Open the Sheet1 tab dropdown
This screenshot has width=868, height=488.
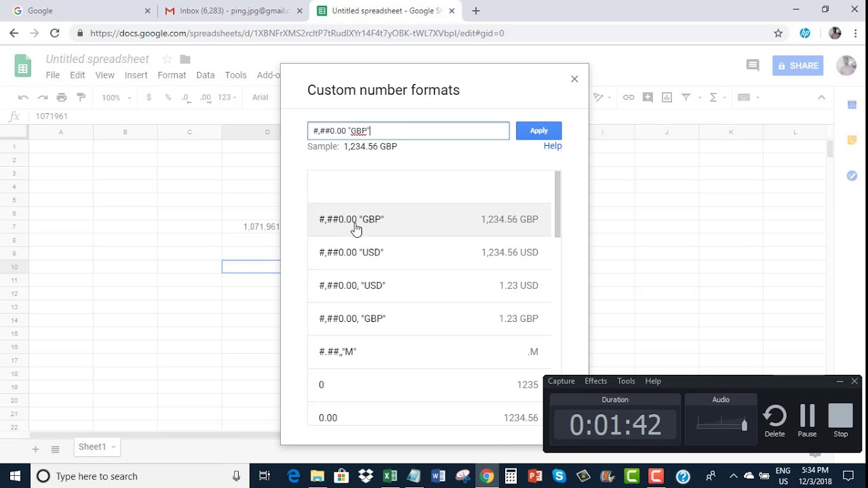click(114, 447)
